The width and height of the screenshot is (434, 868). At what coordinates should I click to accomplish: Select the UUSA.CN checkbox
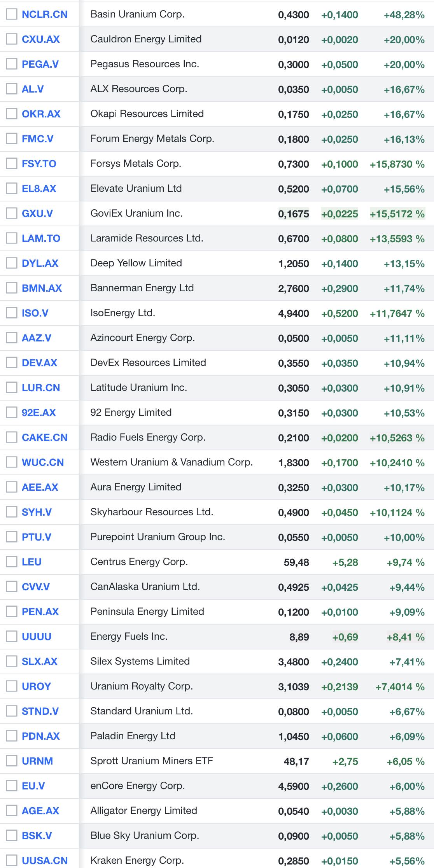click(12, 860)
